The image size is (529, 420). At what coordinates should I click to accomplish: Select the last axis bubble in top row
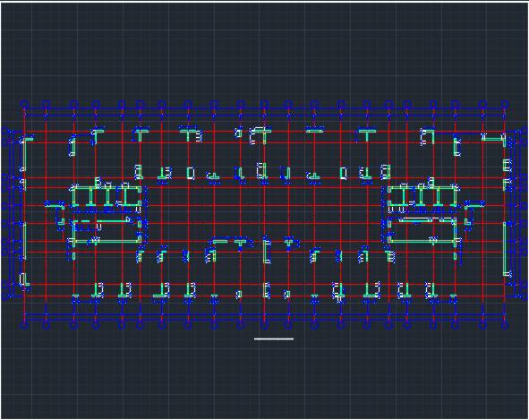pos(504,104)
